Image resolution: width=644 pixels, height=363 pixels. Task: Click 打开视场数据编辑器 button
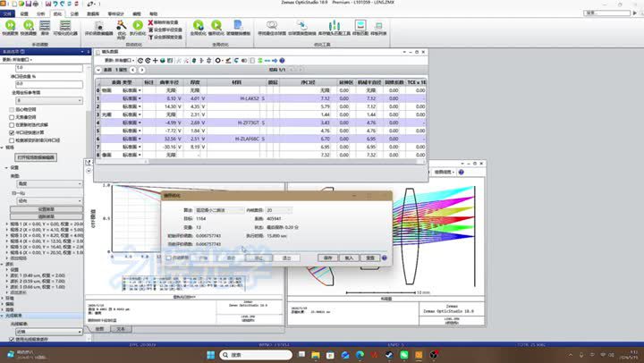coord(36,157)
